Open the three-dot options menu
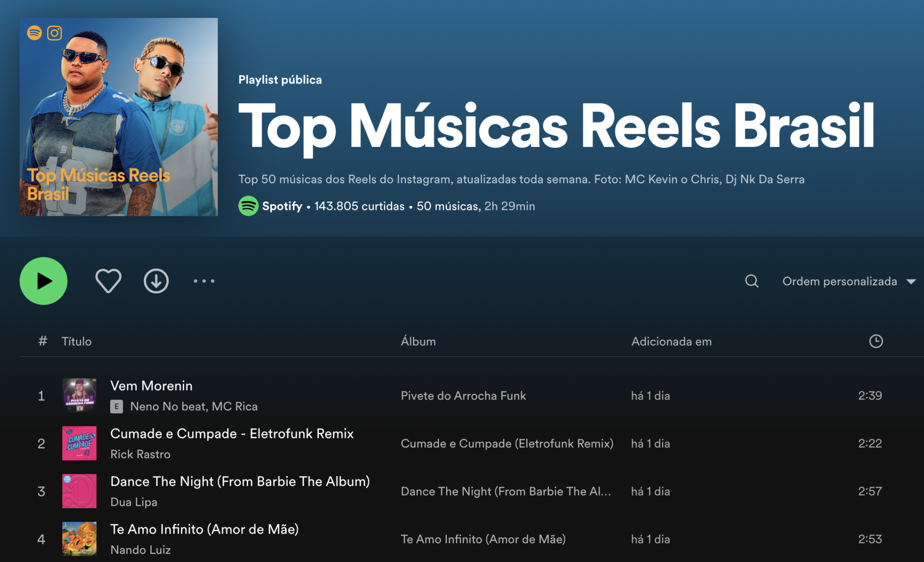The width and height of the screenshot is (924, 562). click(204, 281)
